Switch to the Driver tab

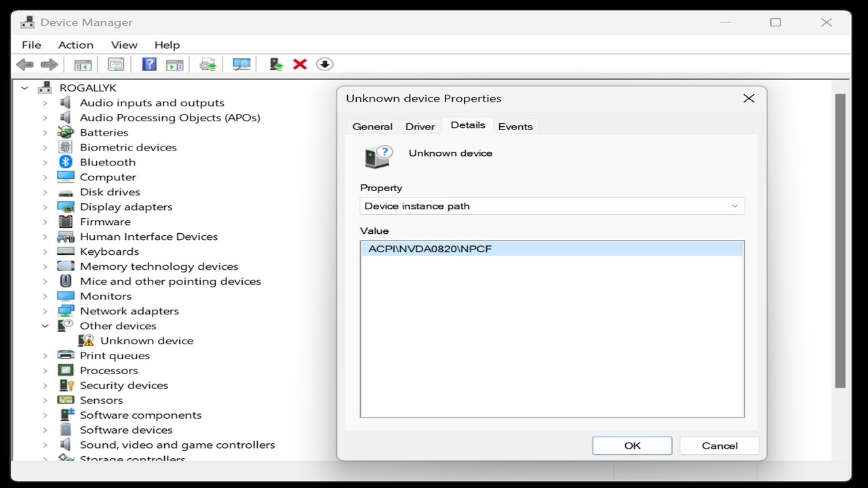pyautogui.click(x=420, y=126)
